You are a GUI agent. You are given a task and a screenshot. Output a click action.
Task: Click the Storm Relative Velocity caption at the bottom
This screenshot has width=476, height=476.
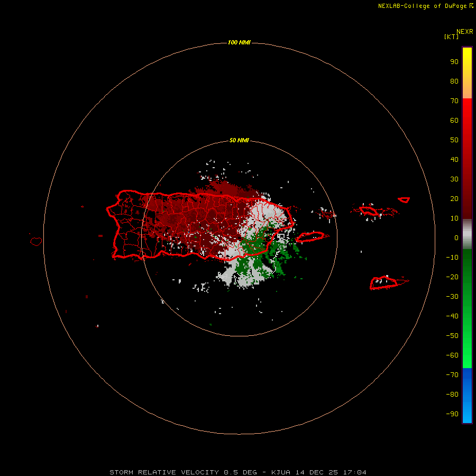(238, 472)
